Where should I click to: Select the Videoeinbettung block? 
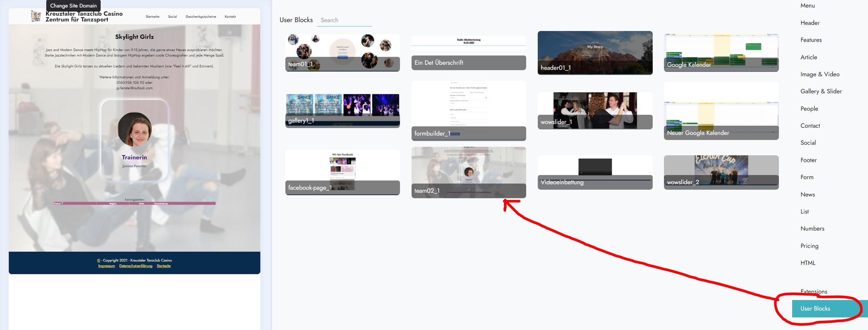coord(595,172)
